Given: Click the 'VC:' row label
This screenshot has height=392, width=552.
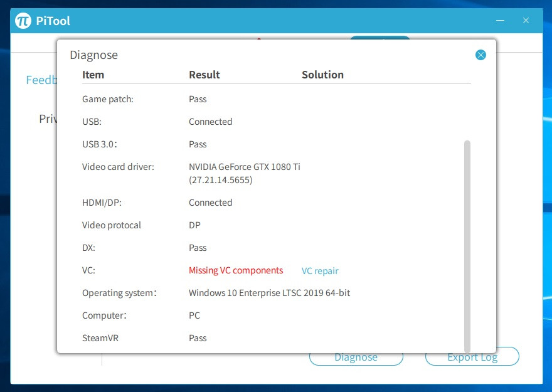Looking at the screenshot, I should (88, 270).
